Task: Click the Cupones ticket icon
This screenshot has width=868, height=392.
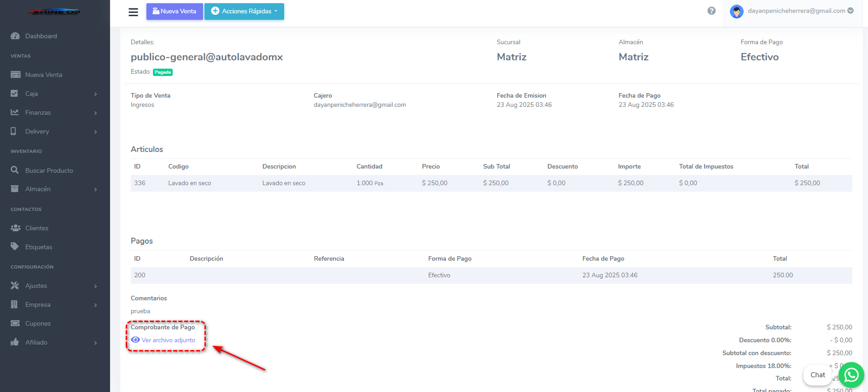Action: 15,323
